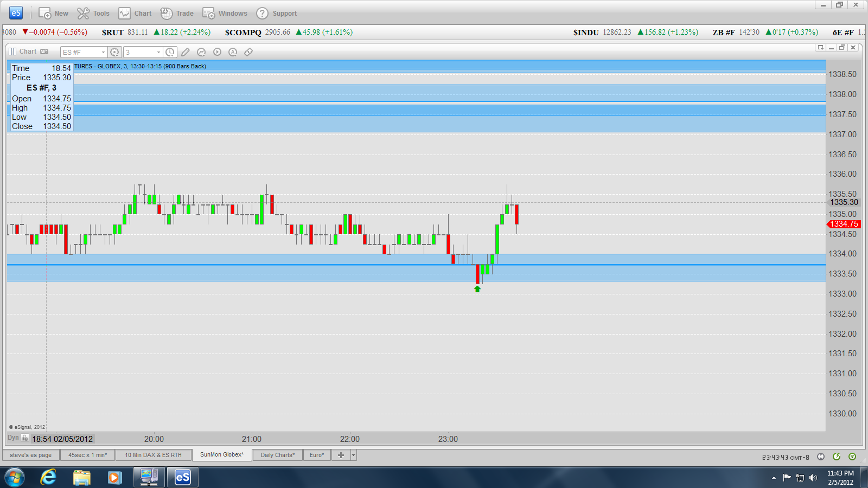868x488 pixels.
Task: Click the replay play-circle icon
Action: 217,52
